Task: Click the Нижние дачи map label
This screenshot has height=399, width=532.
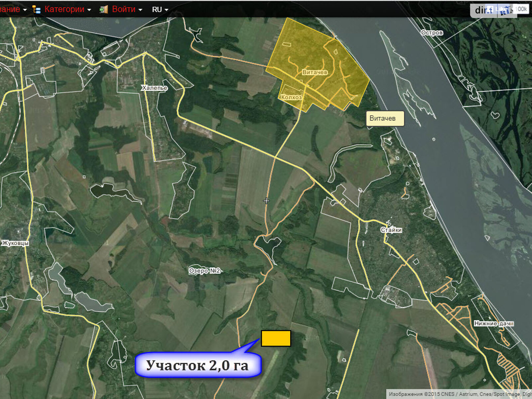Action: [494, 323]
